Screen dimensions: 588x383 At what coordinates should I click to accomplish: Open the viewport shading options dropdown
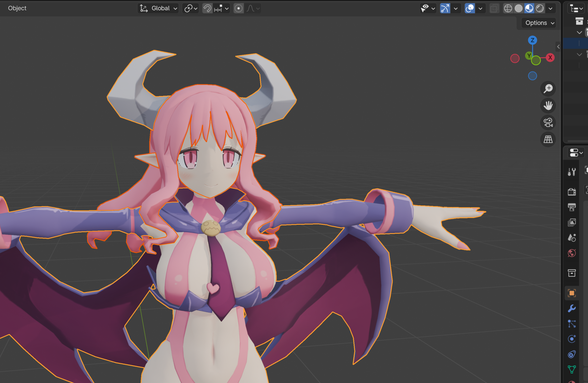[551, 8]
